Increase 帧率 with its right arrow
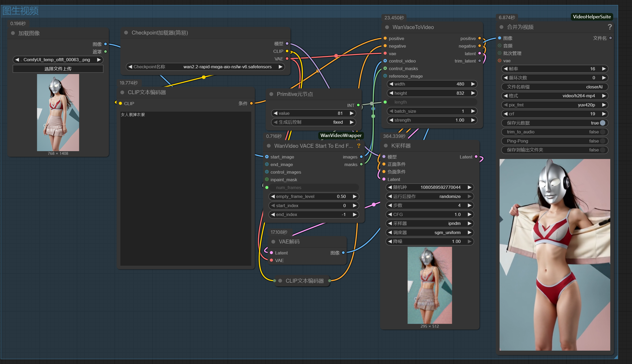The image size is (632, 364). pos(604,69)
